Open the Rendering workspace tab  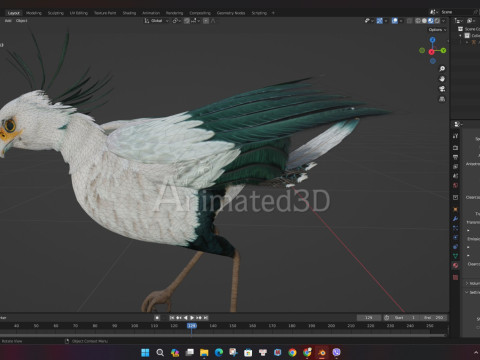tap(175, 13)
